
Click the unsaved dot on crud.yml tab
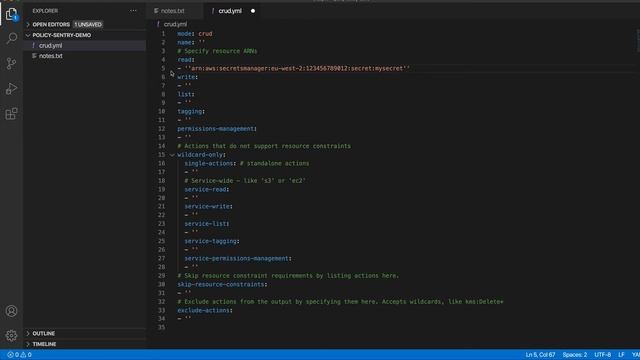[253, 11]
